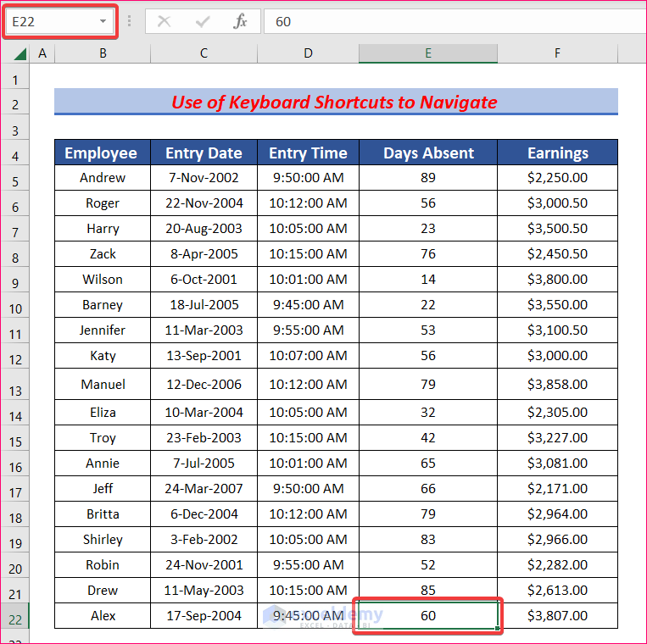Select the cell with 'Alex'
647x644 pixels.
(x=103, y=615)
